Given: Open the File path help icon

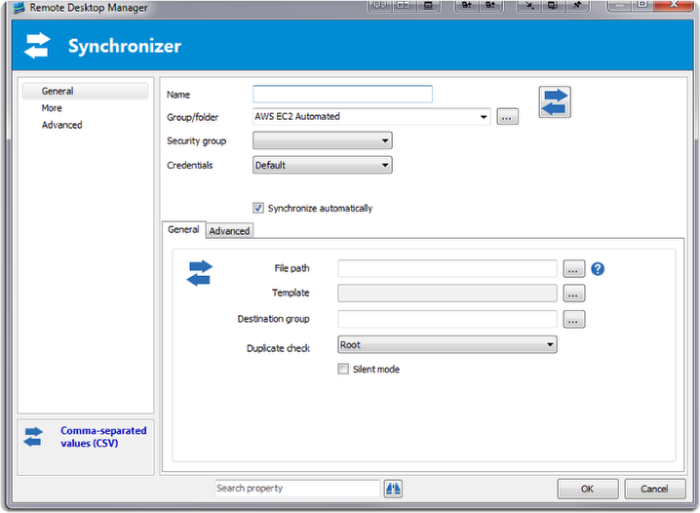Looking at the screenshot, I should coord(597,269).
